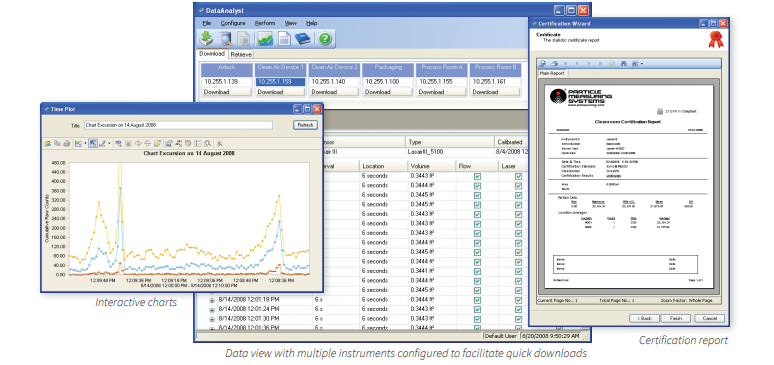Click the Title input field in Time Plot
Viewport: 774px width, 365px height.
[x=178, y=125]
